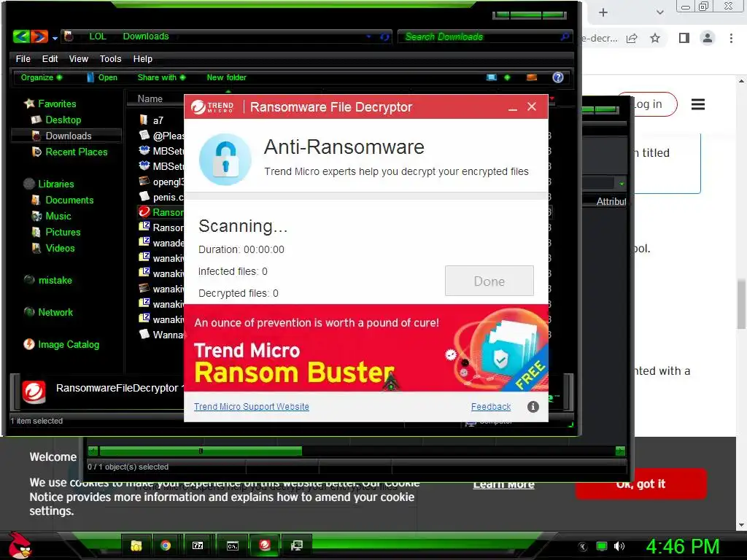Screen dimensions: 747x560
Task: Open the Trend Micro Support Website link
Action: point(252,407)
